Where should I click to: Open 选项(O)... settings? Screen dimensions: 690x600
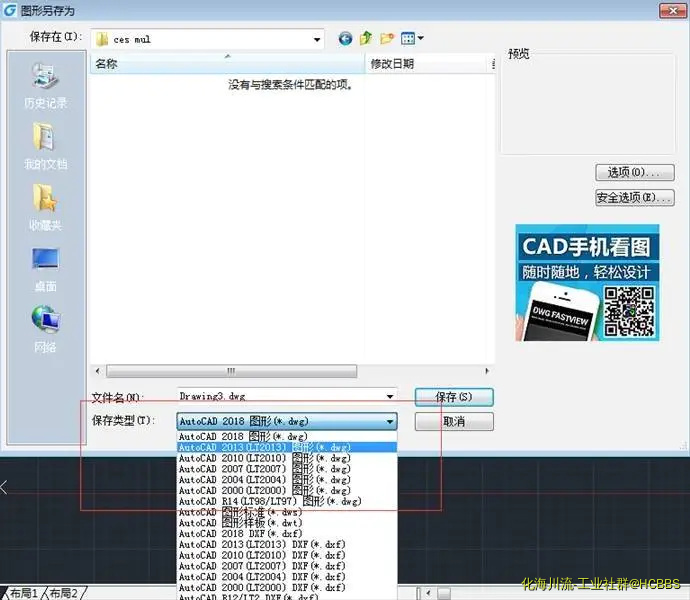(634, 173)
